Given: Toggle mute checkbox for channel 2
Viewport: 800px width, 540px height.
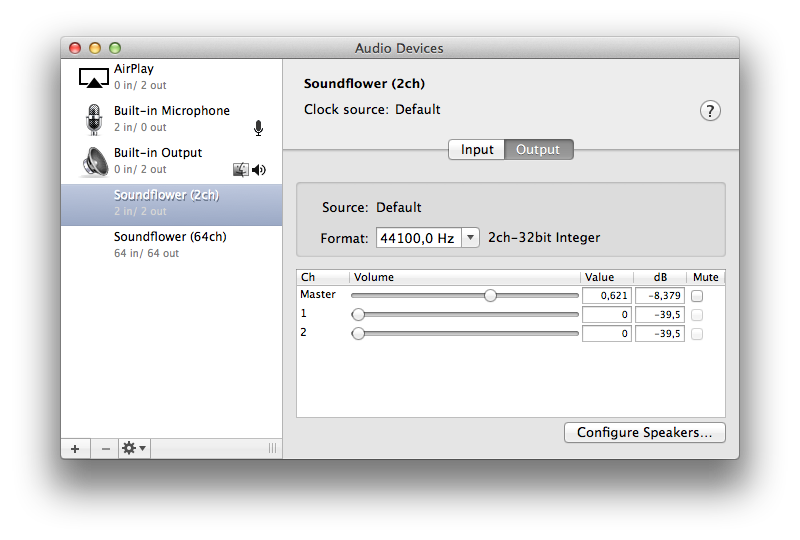Looking at the screenshot, I should [697, 334].
